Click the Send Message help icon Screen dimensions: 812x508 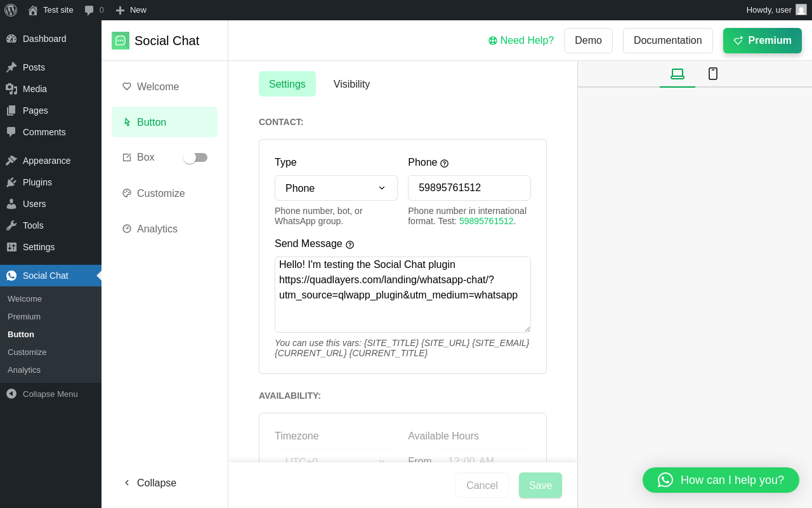point(350,244)
